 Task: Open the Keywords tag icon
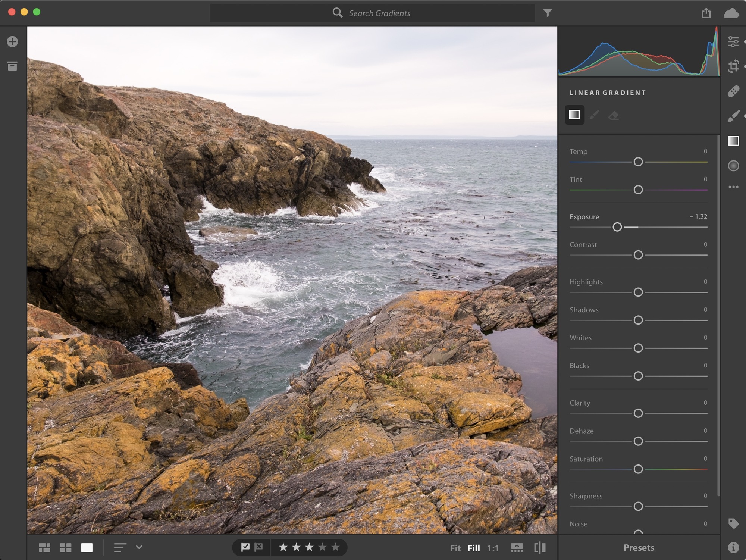pos(733,523)
